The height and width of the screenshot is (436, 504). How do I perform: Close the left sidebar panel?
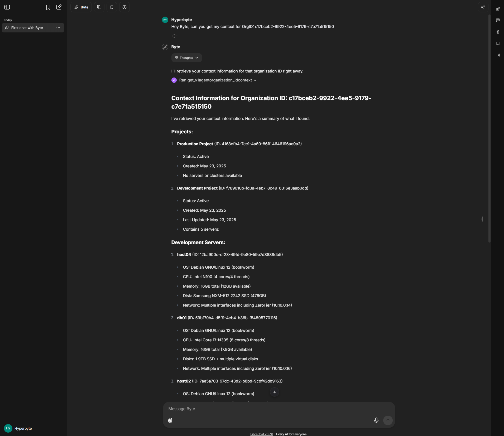pyautogui.click(x=7, y=7)
